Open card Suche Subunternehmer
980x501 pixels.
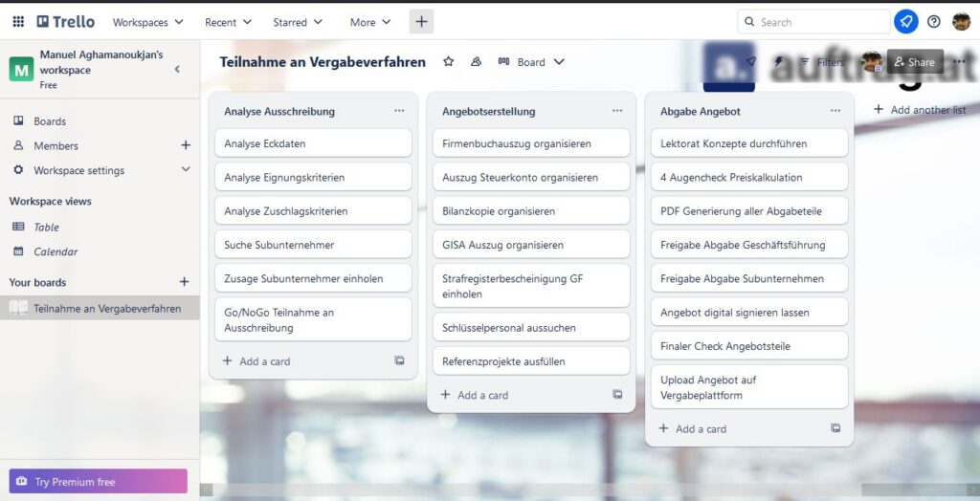tap(313, 244)
